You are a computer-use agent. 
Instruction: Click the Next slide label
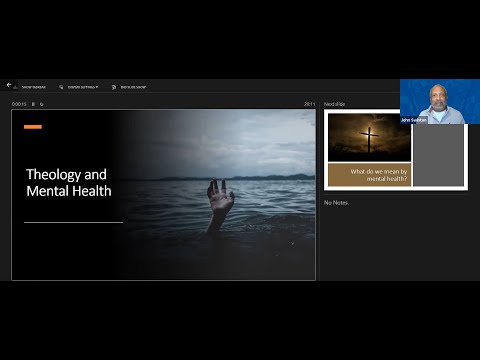[x=334, y=104]
